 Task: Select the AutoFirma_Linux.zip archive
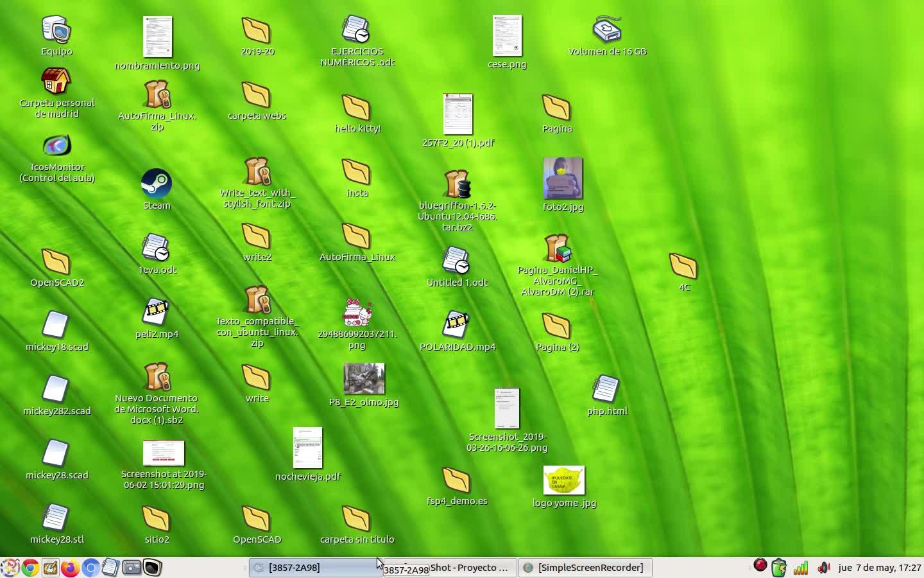pos(157,94)
